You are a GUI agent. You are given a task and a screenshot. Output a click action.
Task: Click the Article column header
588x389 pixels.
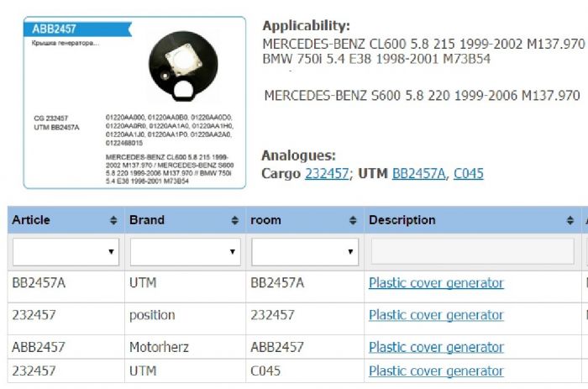[66, 220]
